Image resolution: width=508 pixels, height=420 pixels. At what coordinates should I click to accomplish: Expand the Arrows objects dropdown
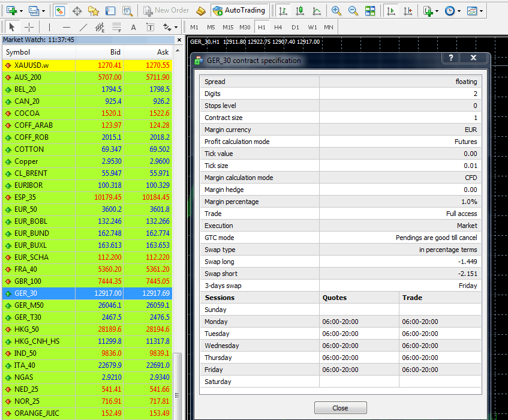pos(176,28)
